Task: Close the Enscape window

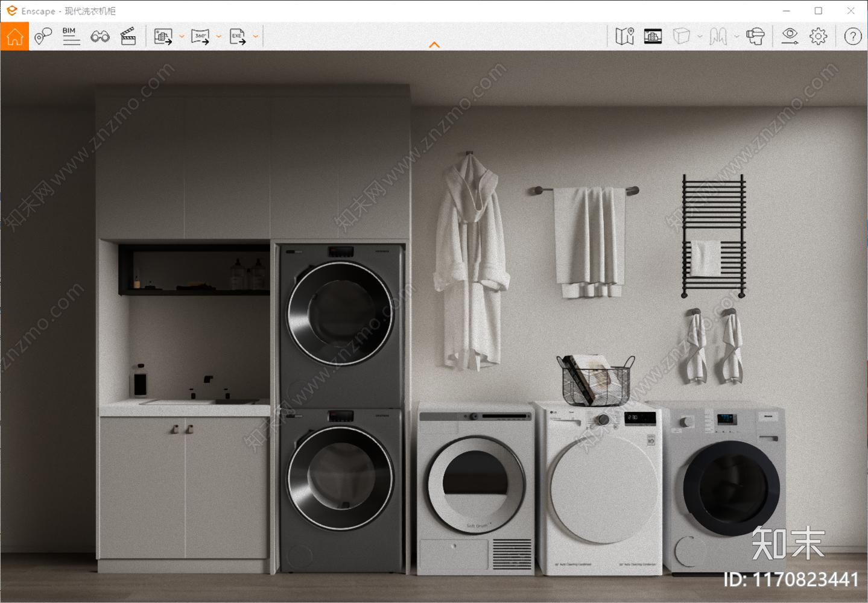Action: [851, 11]
